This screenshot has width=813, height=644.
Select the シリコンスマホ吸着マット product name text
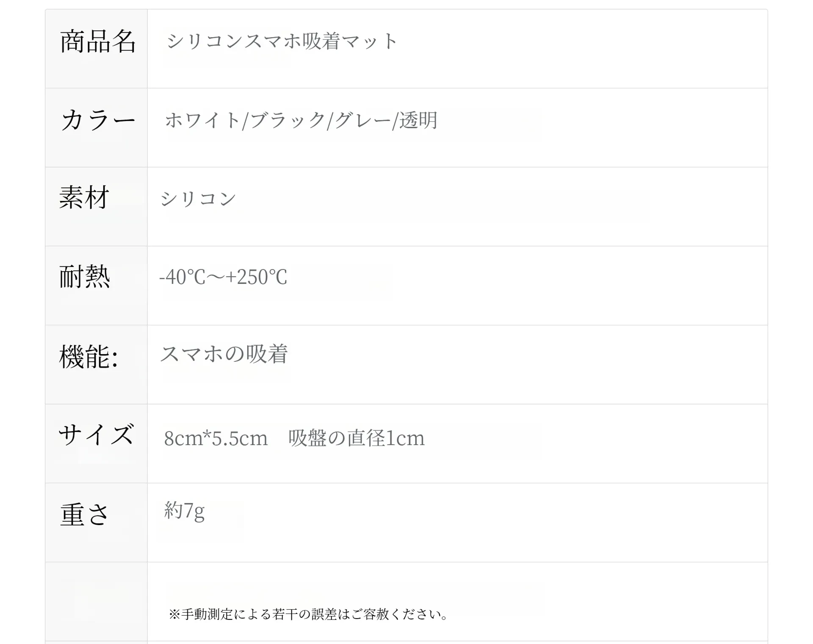[282, 41]
